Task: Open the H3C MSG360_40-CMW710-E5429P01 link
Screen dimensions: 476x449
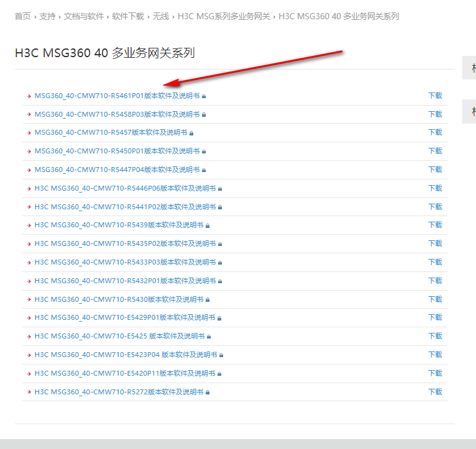Action: click(x=125, y=317)
